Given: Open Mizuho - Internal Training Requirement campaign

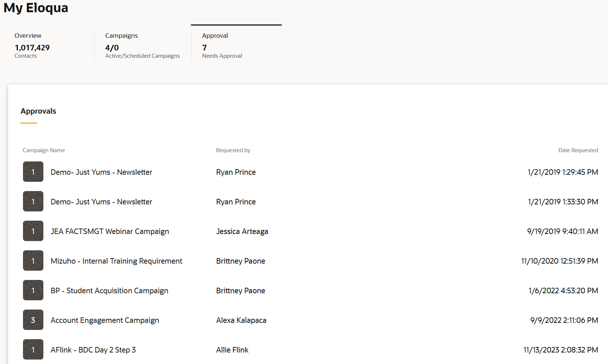Looking at the screenshot, I should point(116,261).
